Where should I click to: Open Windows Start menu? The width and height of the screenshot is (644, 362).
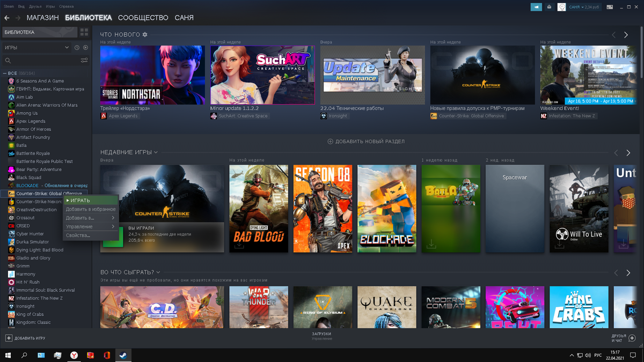pyautogui.click(x=8, y=355)
